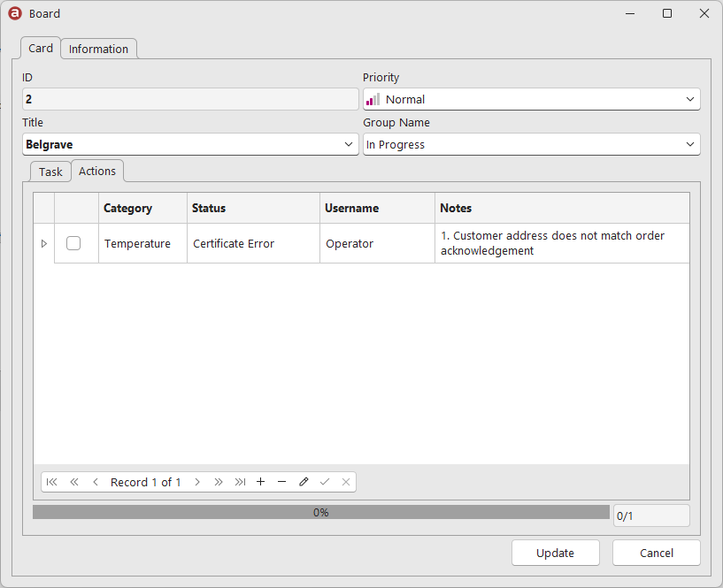Viewport: 723px width, 588px height.
Task: Add a new action record
Action: pyautogui.click(x=260, y=482)
